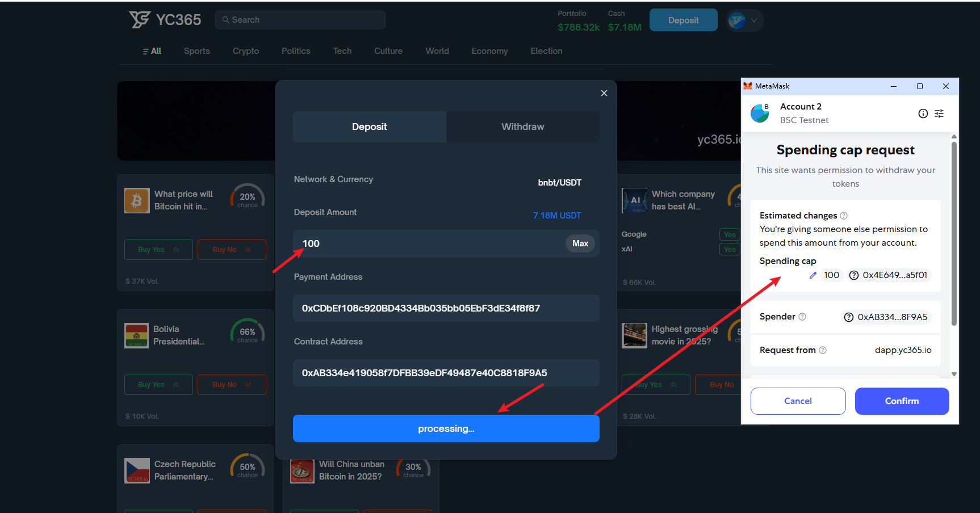This screenshot has height=513, width=980.
Task: Edit spending cap with pencil icon
Action: [813, 275]
